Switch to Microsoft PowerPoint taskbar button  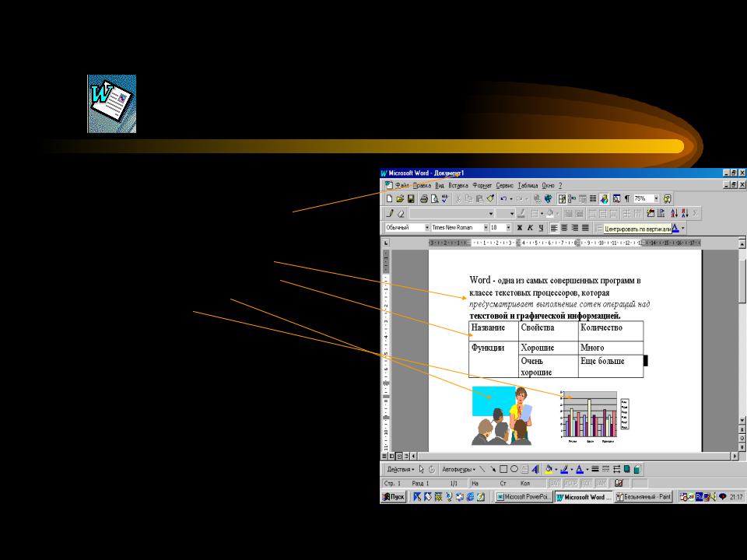point(523,497)
